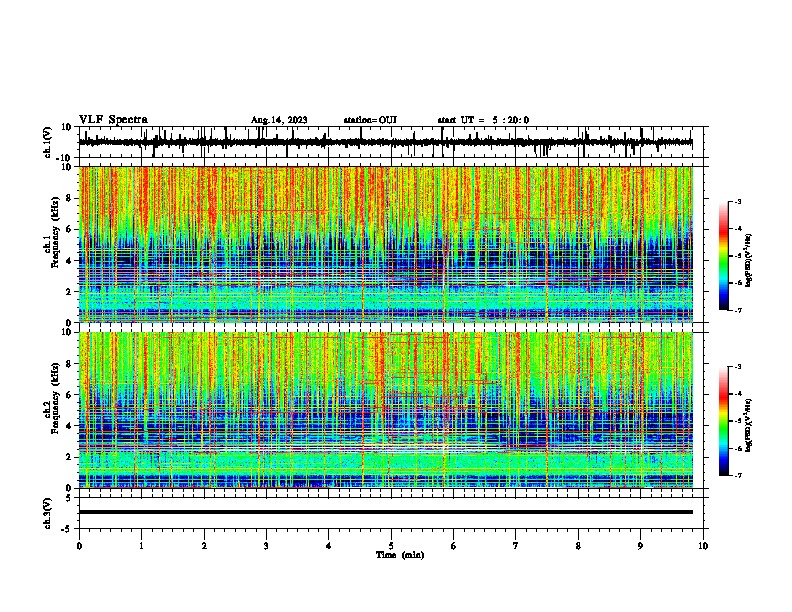This screenshot has width=792, height=612.
Task: Click the ch.2 frequency axis tick label "2"
Action: click(x=70, y=457)
